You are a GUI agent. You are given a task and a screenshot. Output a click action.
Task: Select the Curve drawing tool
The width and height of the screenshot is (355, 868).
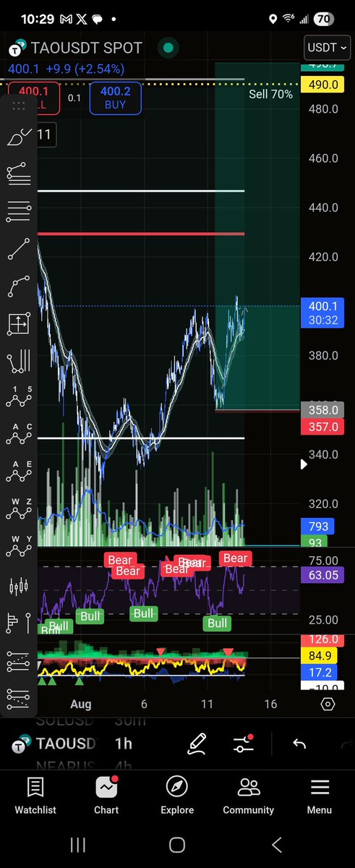[x=19, y=286]
